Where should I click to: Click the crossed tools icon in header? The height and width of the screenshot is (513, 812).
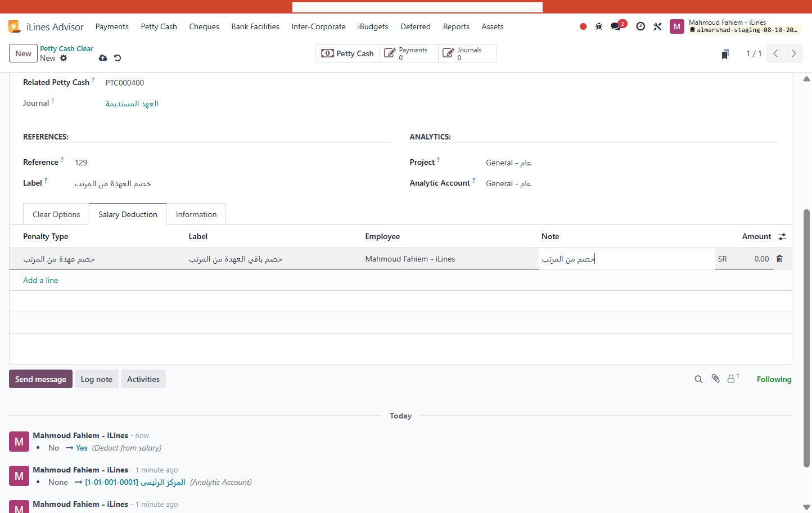(657, 26)
